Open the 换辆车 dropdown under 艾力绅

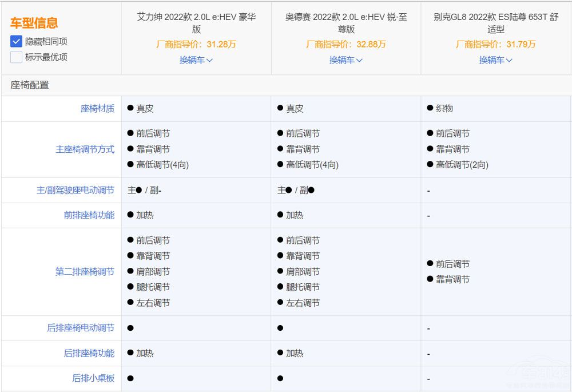(196, 60)
